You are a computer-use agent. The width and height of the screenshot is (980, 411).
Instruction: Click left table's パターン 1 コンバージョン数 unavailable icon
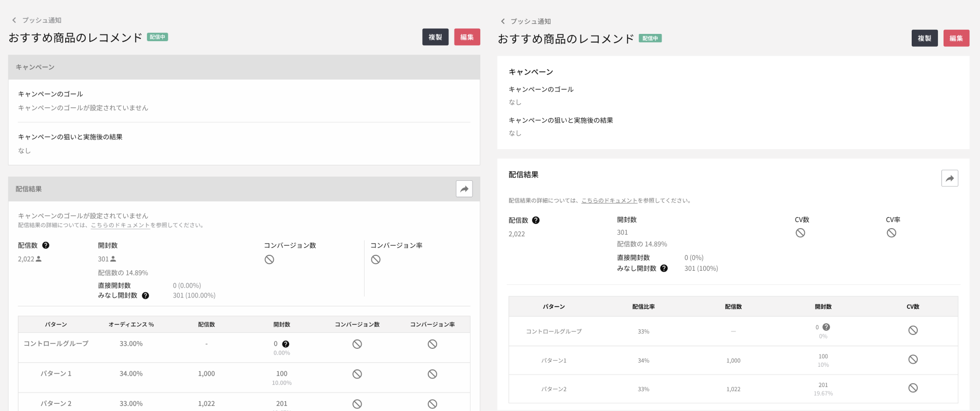tap(357, 374)
